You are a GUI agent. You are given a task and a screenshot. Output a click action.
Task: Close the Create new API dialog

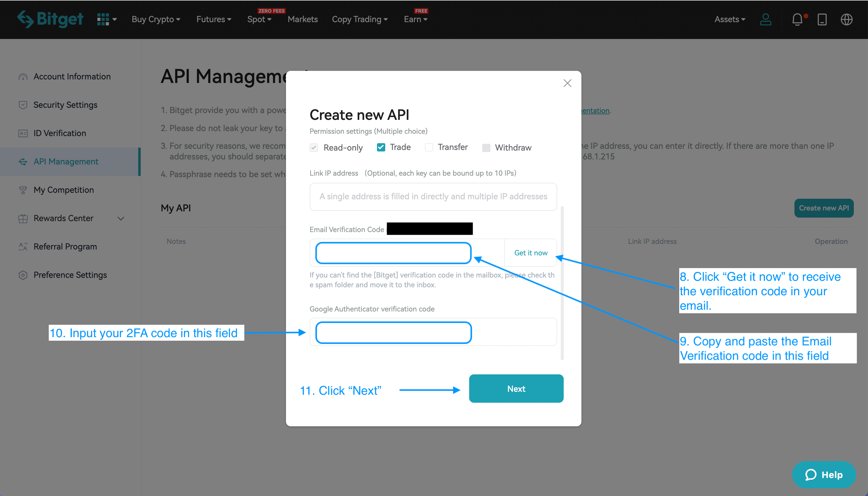click(x=568, y=83)
